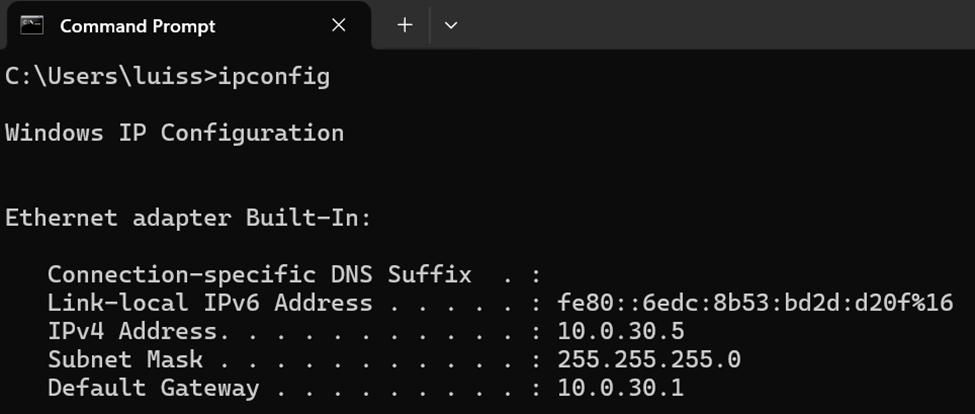Click the 10.0.30.5 IPv4 address value

click(x=621, y=331)
